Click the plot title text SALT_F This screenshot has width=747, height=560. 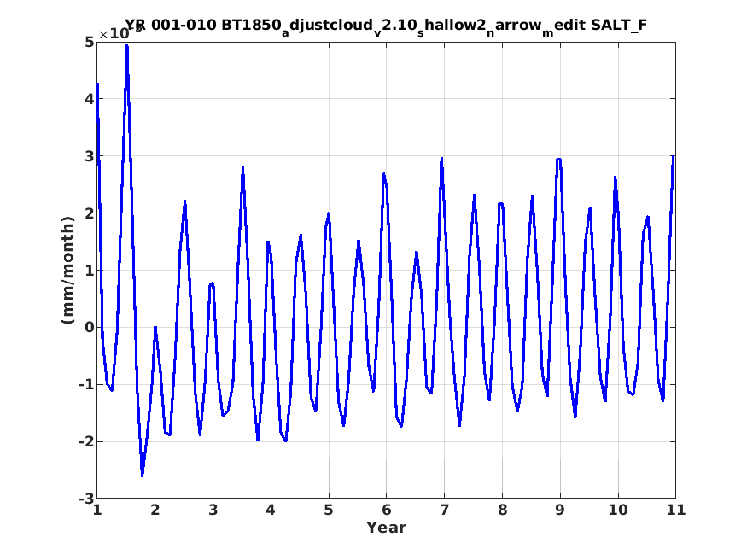pos(619,25)
